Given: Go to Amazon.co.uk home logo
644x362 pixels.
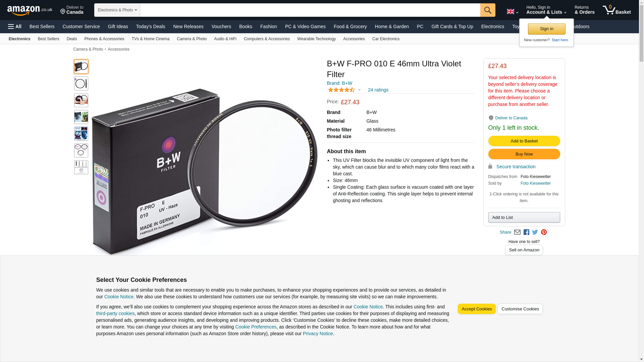Looking at the screenshot, I should 30,10.
